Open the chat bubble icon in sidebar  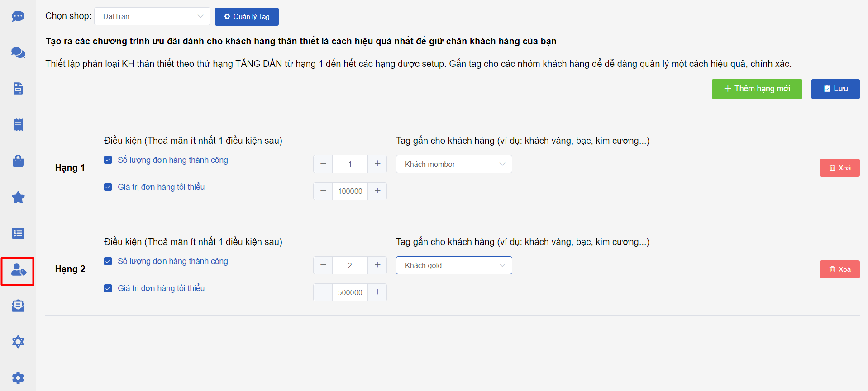18,17
